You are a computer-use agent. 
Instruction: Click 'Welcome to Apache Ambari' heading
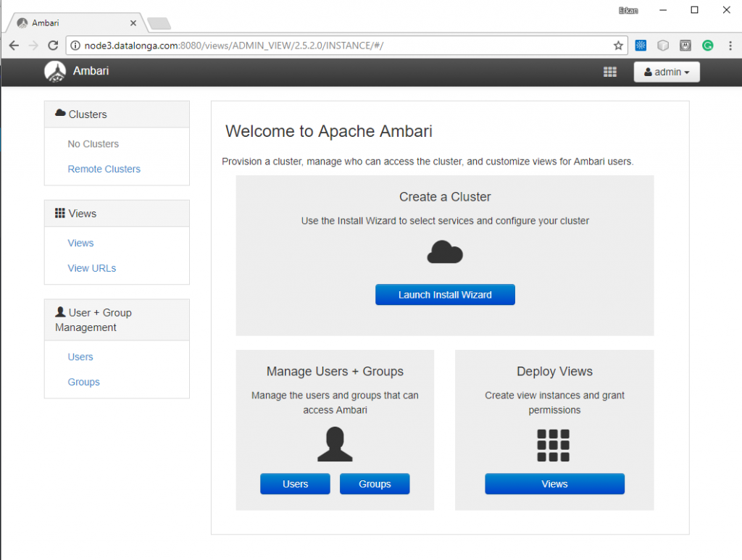click(329, 131)
